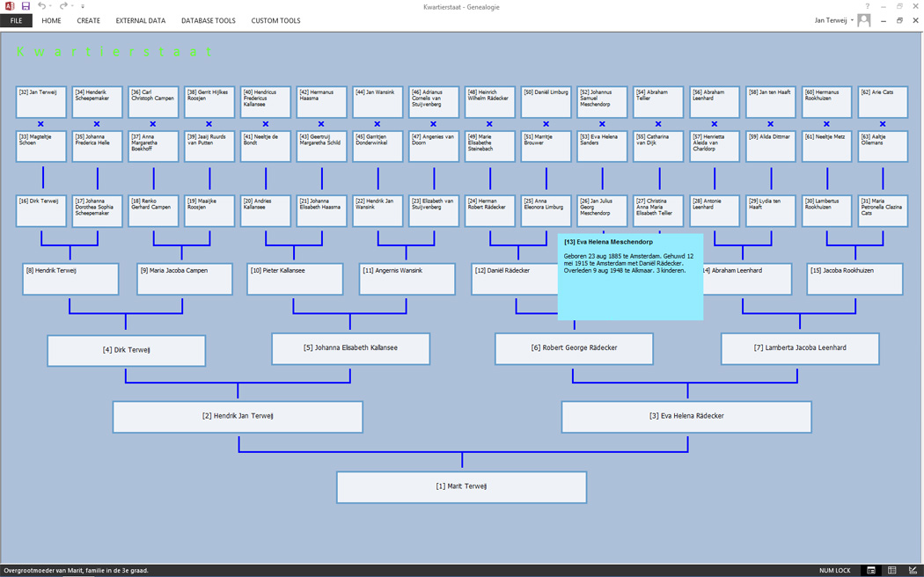The image size is (924, 577).
Task: Open the Customize Quick Access Toolbar dropdown
Action: click(83, 6)
